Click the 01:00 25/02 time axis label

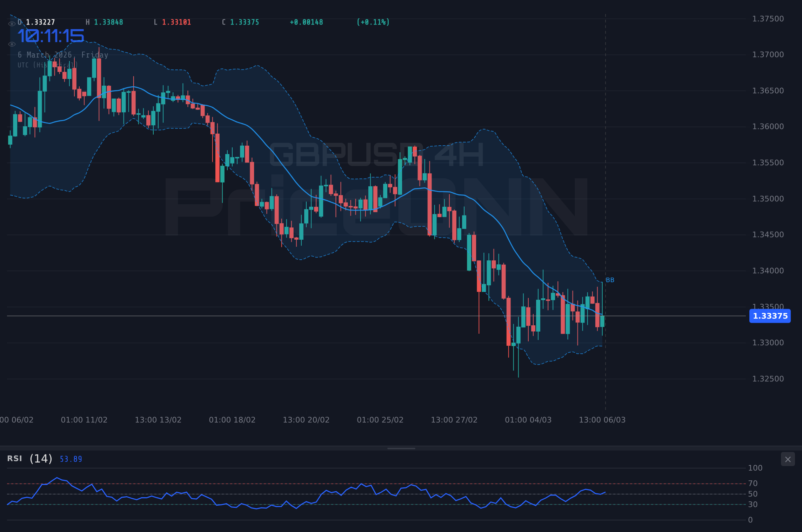380,420
